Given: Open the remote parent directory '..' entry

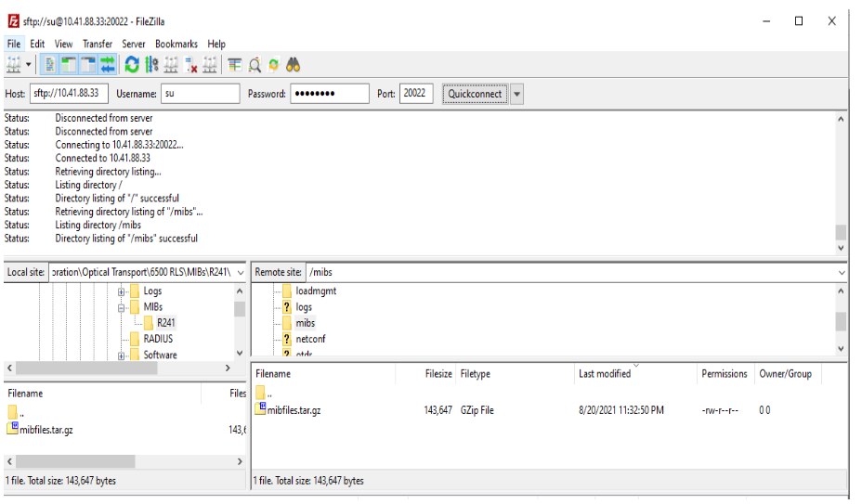Looking at the screenshot, I should (x=263, y=394).
